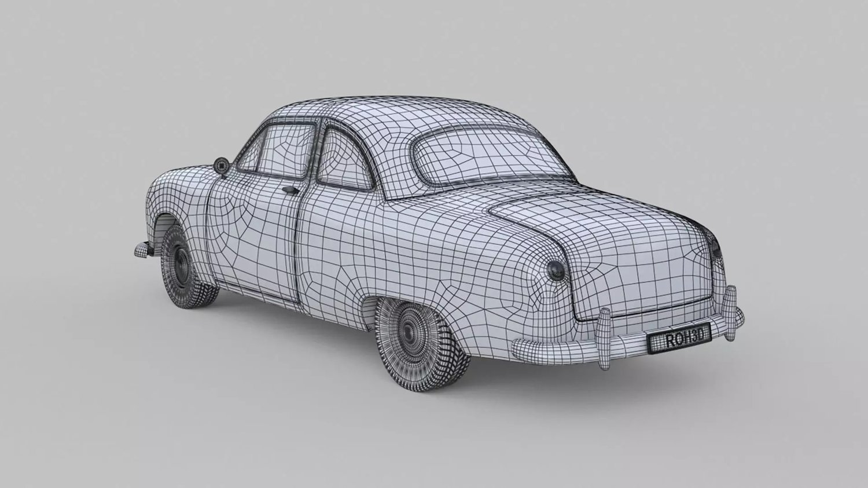This screenshot has width=868, height=488.
Task: Select the front door side window
Action: click(x=279, y=148)
